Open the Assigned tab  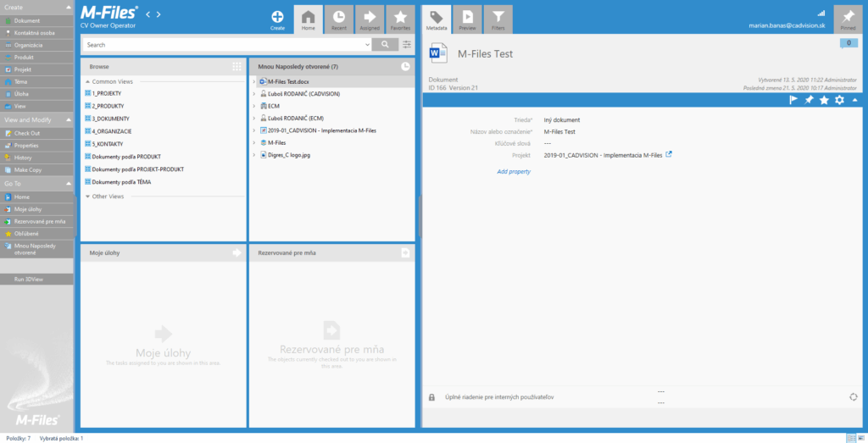point(370,20)
